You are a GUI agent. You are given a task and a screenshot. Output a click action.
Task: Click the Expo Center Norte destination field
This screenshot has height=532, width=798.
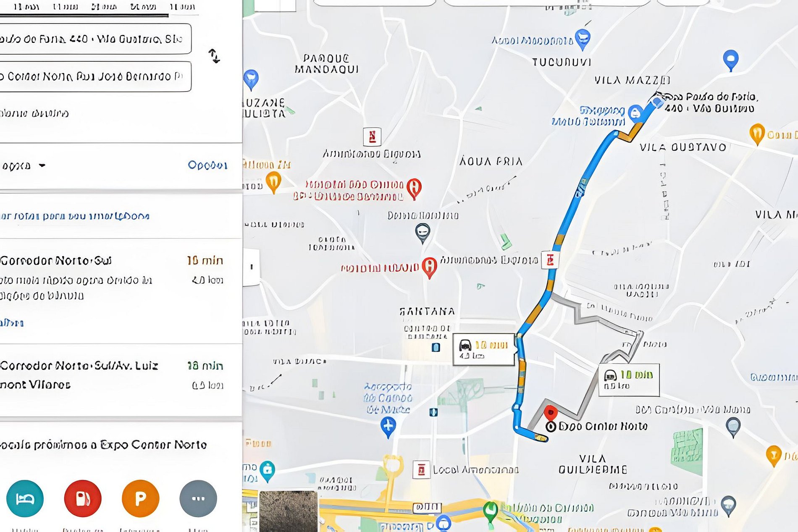pyautogui.click(x=95, y=76)
